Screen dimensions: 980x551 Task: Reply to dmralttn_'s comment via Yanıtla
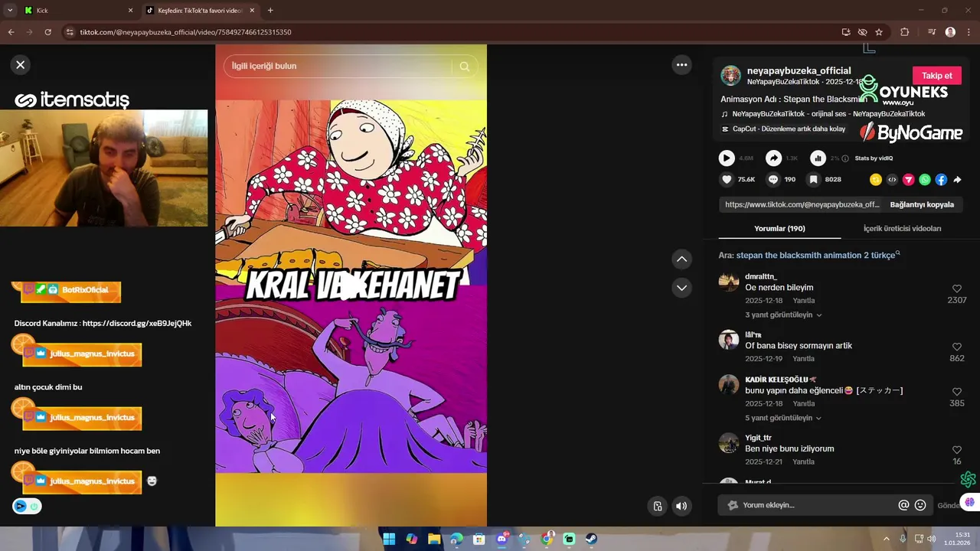803,301
